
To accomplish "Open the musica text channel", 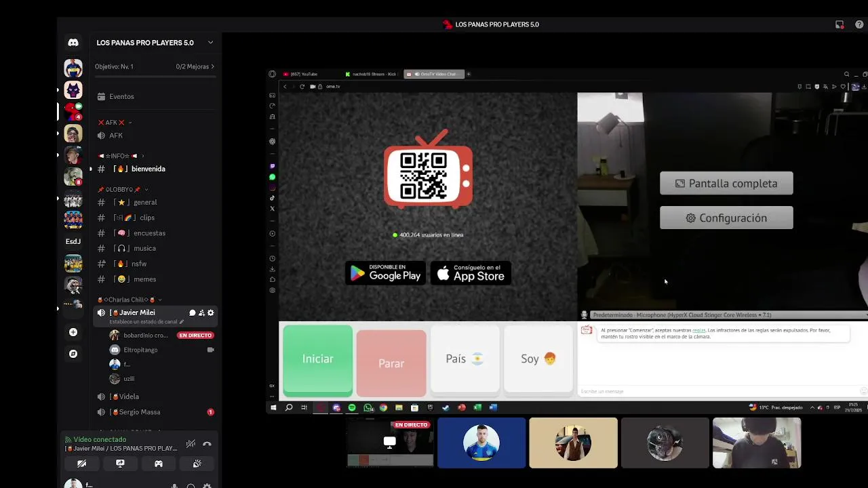I will coord(155,248).
